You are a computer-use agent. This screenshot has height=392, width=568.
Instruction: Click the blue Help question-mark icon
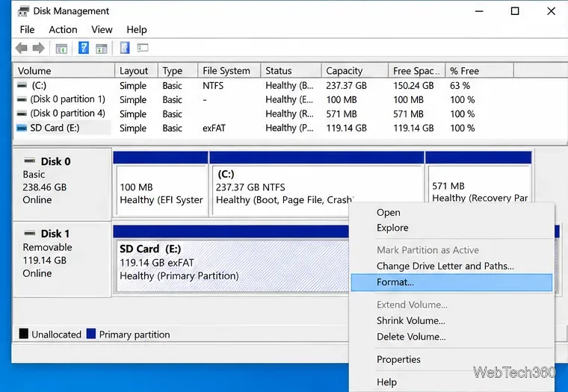point(83,48)
